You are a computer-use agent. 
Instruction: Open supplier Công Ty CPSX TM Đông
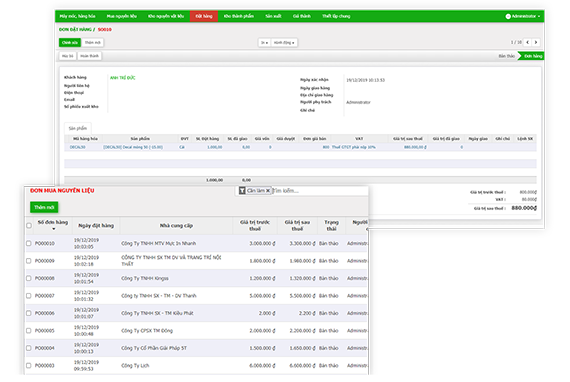tap(147, 331)
